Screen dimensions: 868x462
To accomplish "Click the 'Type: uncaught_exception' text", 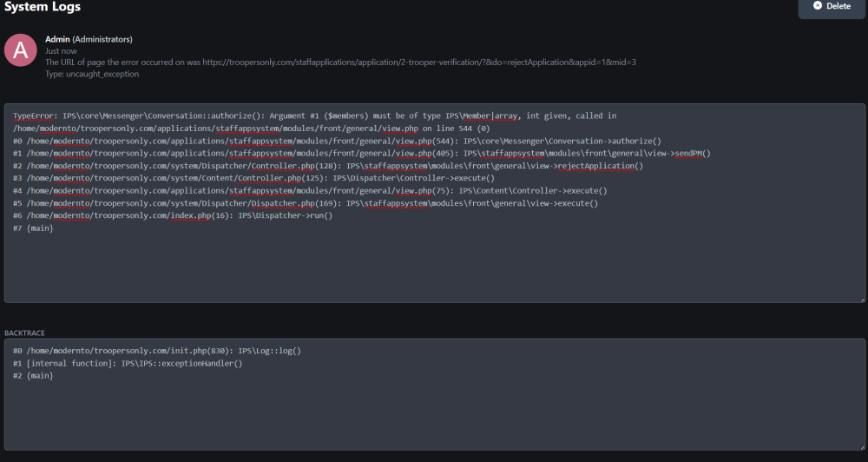I will (x=92, y=74).
